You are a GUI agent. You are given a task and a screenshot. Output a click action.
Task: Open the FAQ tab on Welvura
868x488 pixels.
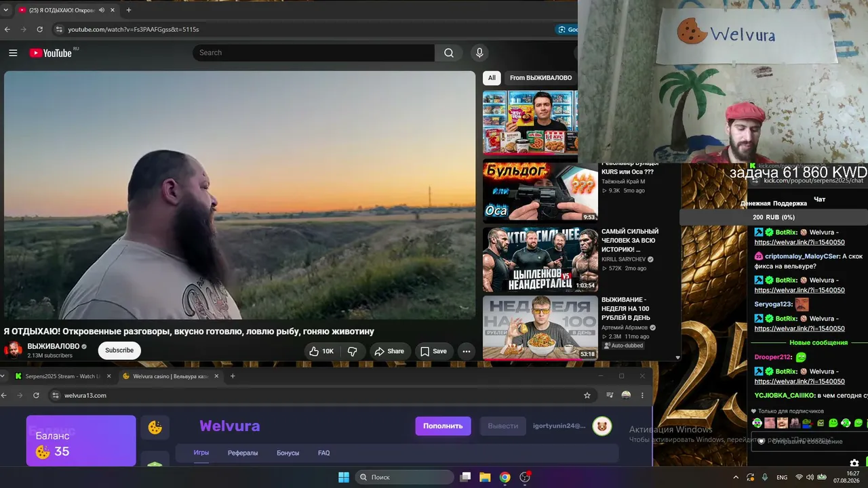[x=324, y=453]
